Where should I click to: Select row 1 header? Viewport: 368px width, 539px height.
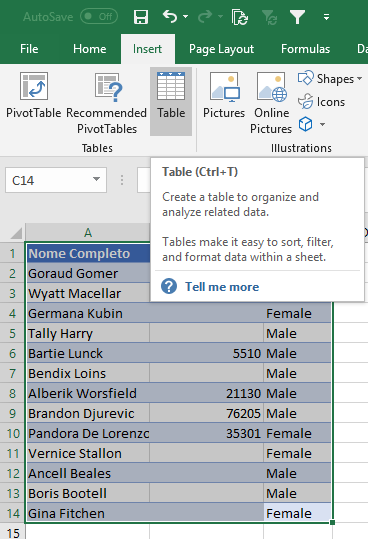pos(12,253)
